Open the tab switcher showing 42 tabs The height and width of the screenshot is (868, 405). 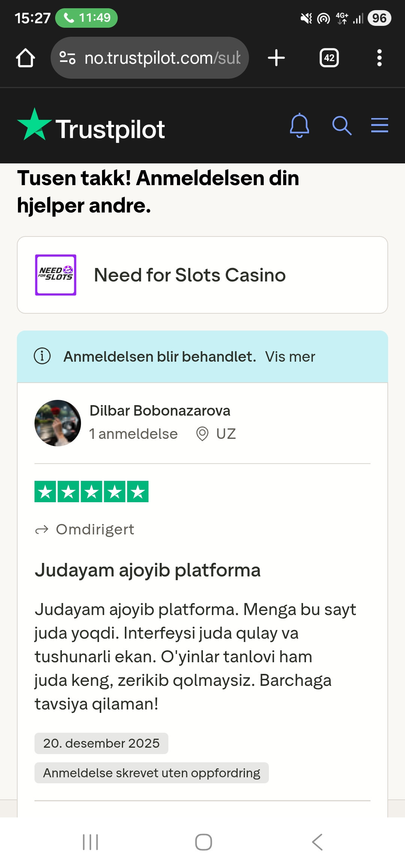329,58
